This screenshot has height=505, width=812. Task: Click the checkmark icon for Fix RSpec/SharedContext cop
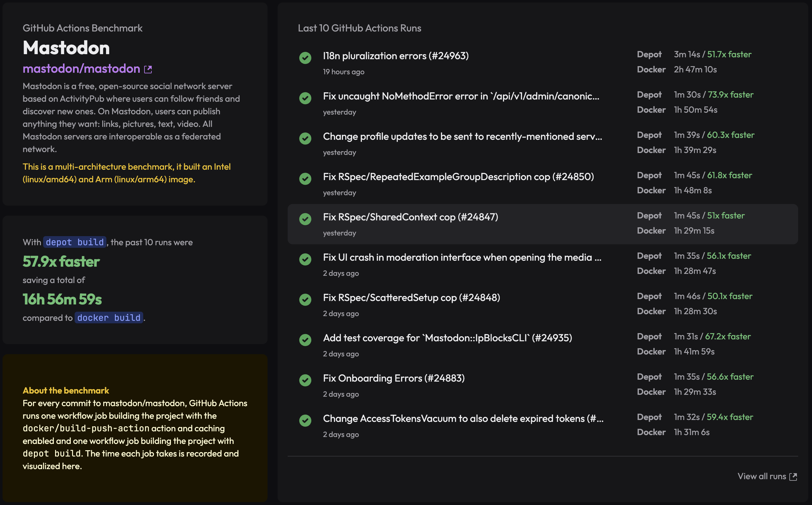tap(305, 219)
